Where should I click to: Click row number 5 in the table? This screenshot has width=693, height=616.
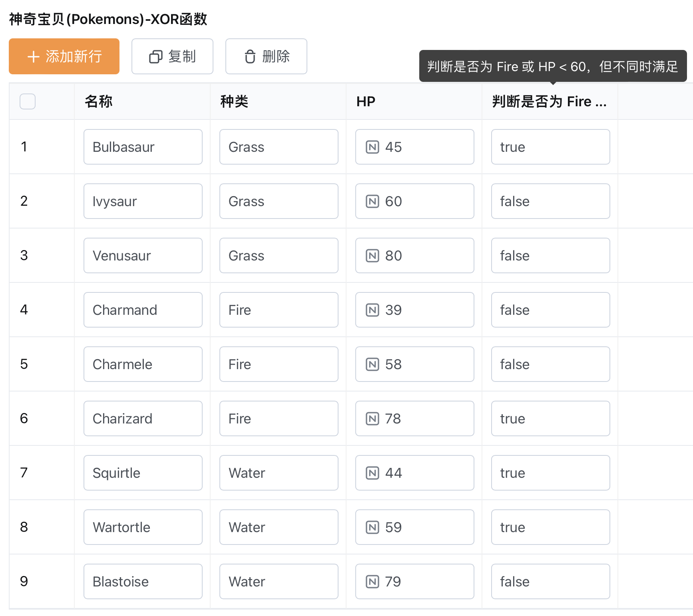[x=24, y=364]
